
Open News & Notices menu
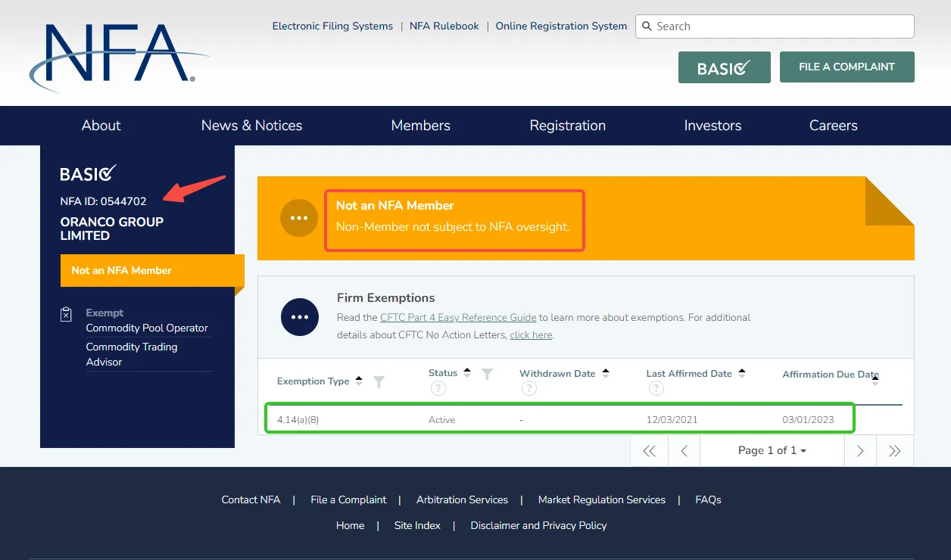251,126
